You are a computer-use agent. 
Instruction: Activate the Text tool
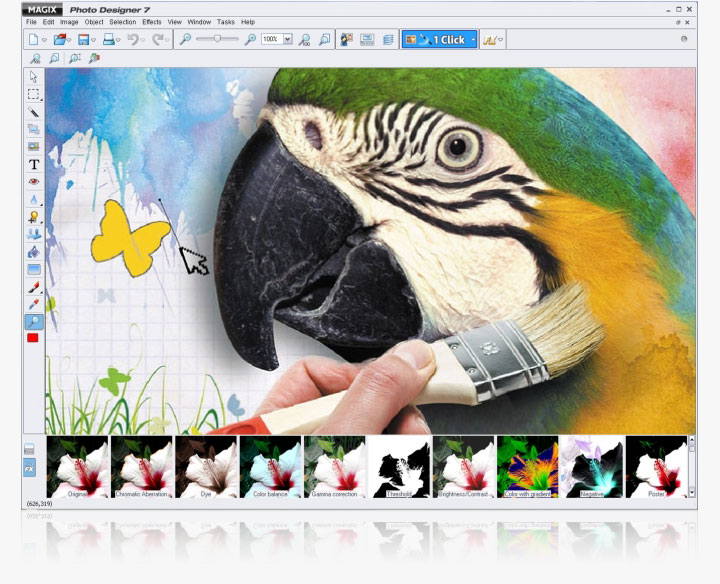pos(34,164)
